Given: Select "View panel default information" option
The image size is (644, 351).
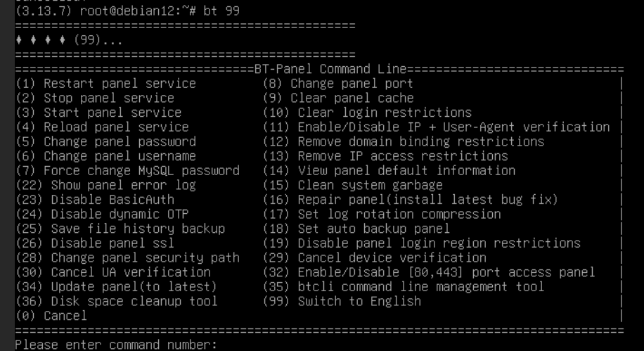Looking at the screenshot, I should 389,171.
